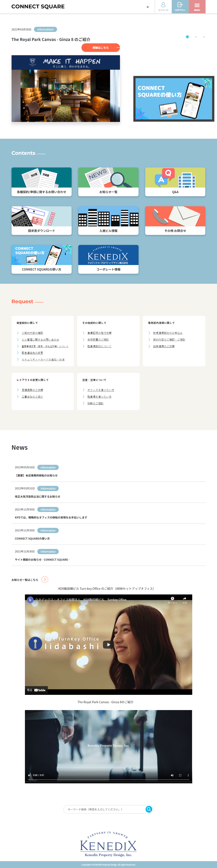Play the Royal Park Canvas video
The height and width of the screenshot is (868, 217).
[29, 775]
